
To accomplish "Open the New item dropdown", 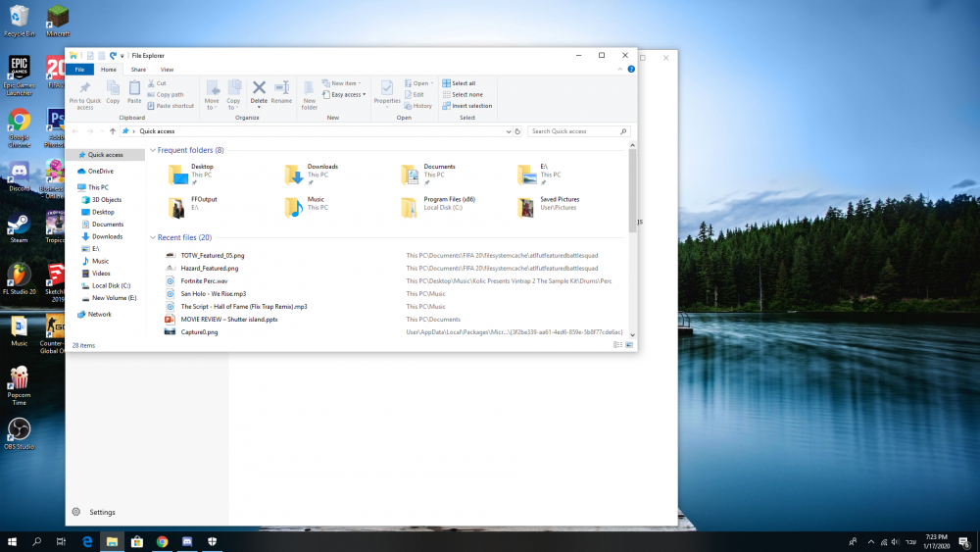I will coord(342,83).
